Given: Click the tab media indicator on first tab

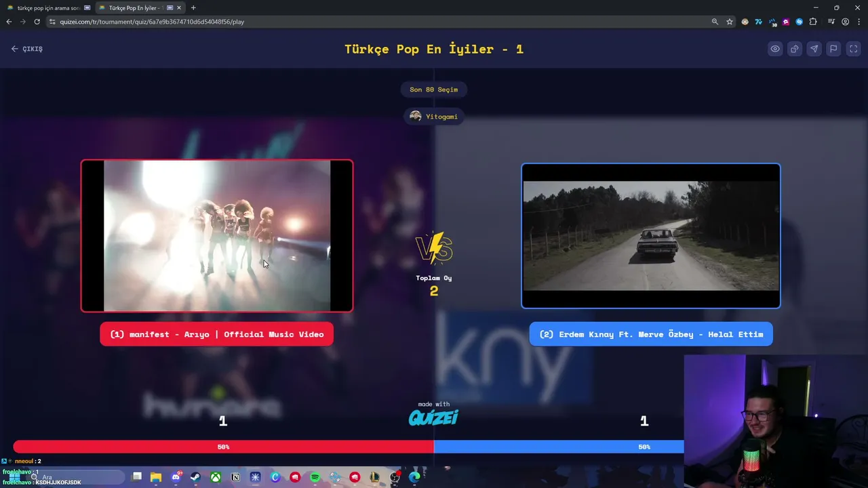Looking at the screenshot, I should point(87,8).
